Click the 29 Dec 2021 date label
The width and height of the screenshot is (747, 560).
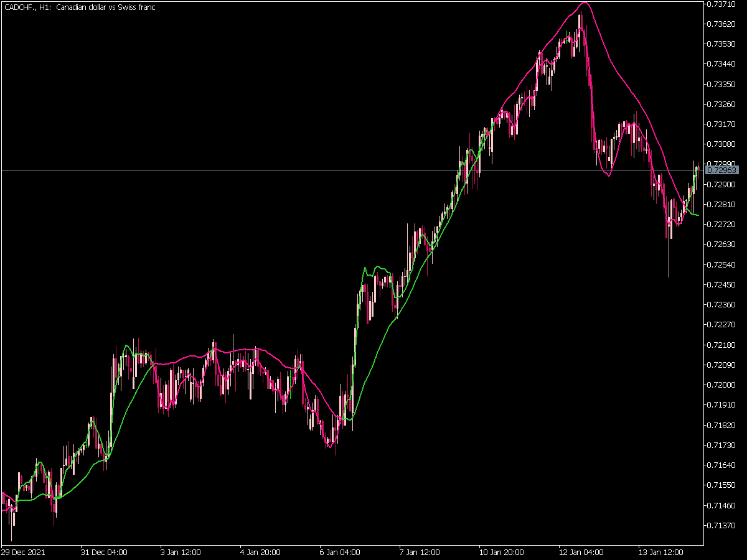pyautogui.click(x=23, y=552)
